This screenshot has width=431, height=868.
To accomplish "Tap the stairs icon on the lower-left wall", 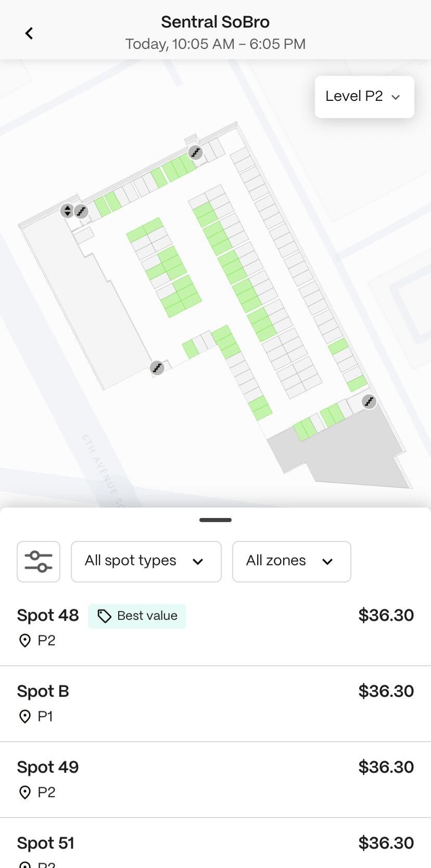I will (x=157, y=368).
